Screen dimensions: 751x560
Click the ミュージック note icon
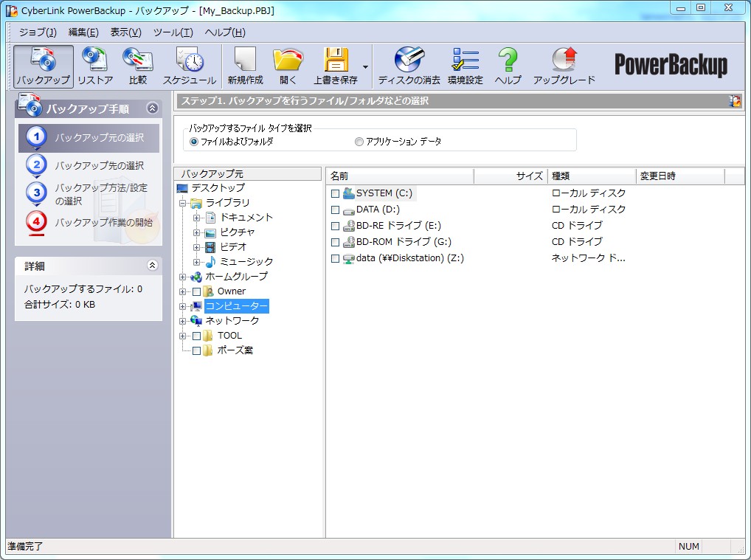[x=210, y=262]
